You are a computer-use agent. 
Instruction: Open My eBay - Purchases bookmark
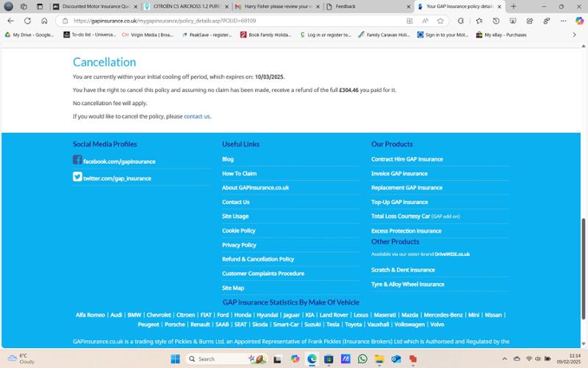point(501,35)
